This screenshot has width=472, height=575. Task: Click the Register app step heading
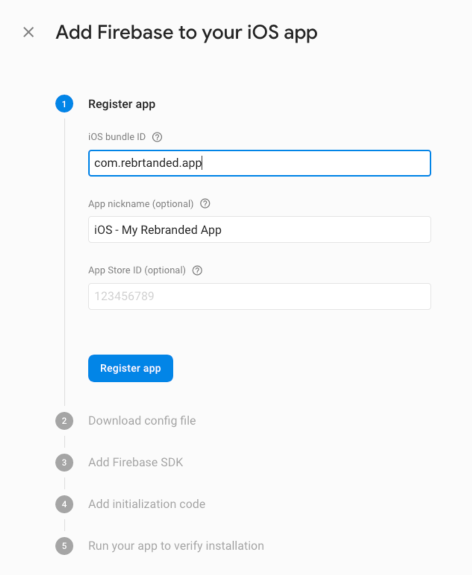click(122, 104)
